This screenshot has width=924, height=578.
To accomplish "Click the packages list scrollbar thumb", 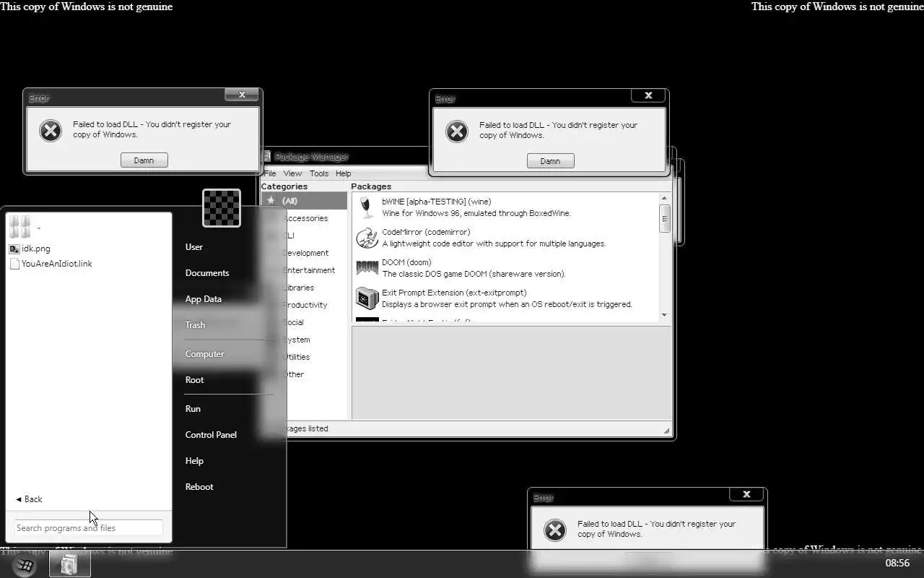I will [664, 218].
